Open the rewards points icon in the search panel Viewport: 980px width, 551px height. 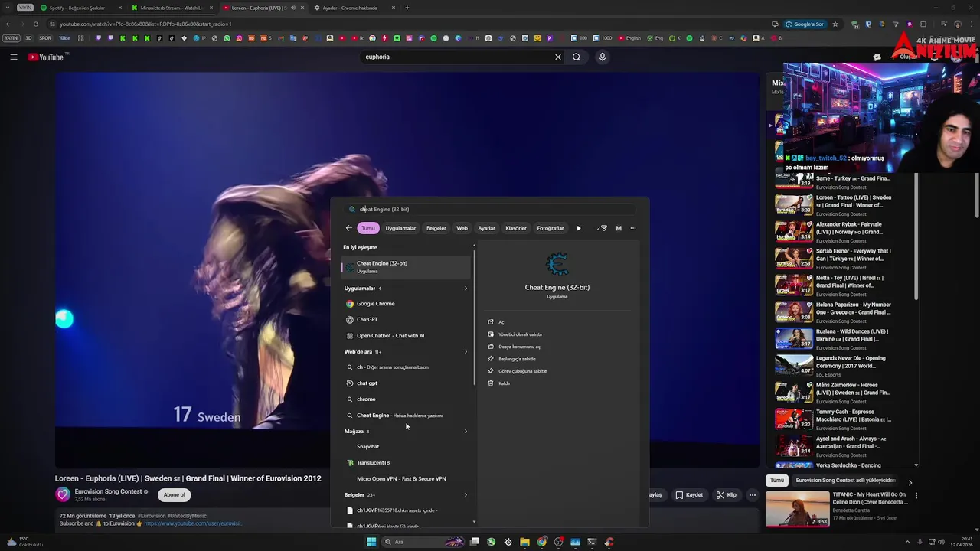coord(602,228)
